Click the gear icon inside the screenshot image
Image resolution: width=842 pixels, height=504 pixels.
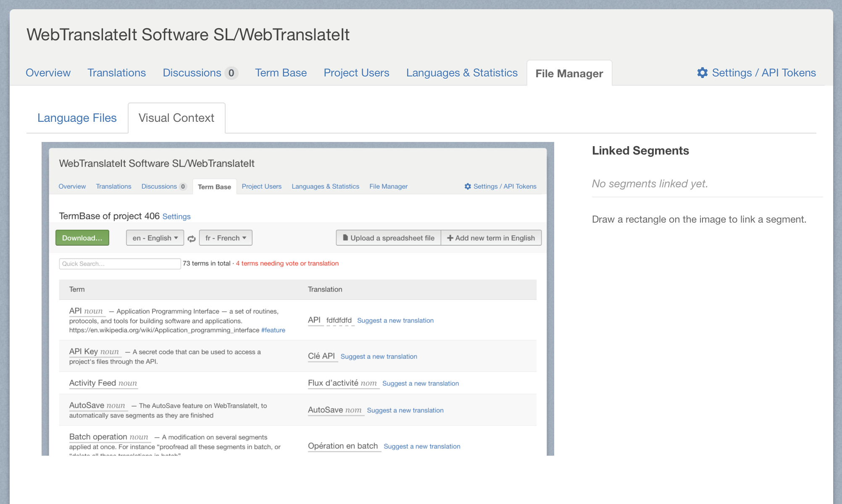[468, 186]
